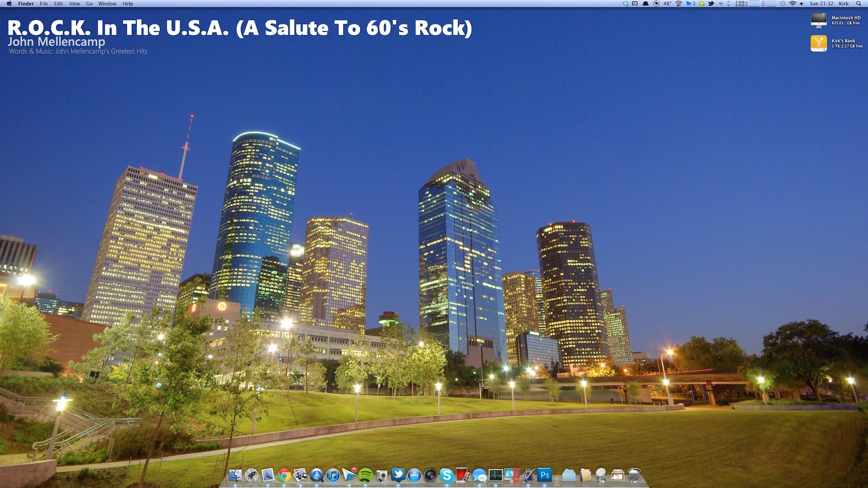Click the artist name John Mellencamp
Screen dimensions: 868x488
[x=56, y=42]
